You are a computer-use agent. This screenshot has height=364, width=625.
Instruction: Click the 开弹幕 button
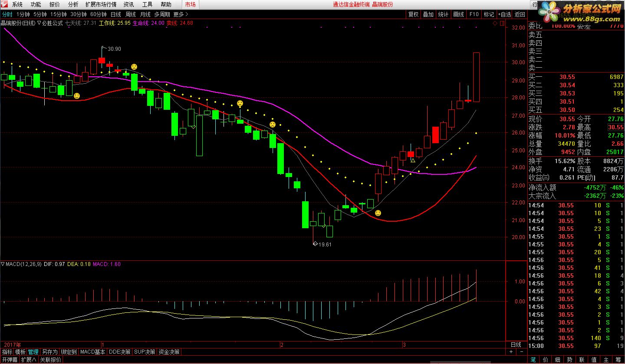point(10,360)
